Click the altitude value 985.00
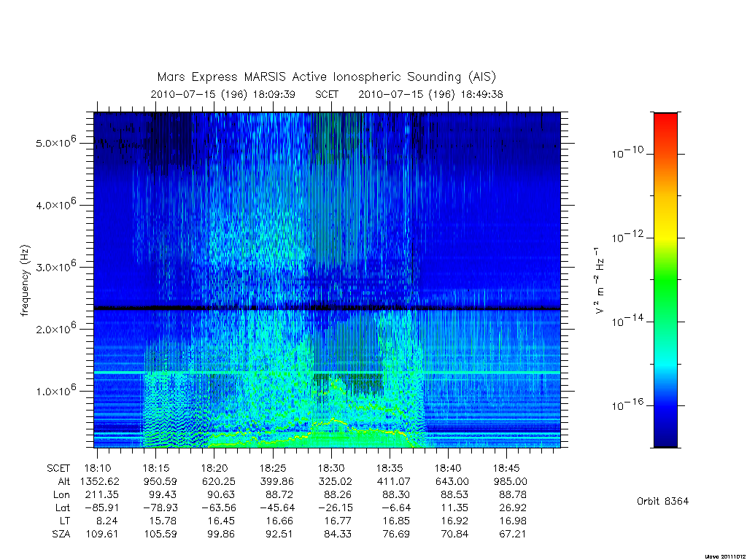This screenshot has width=747, height=560. coord(511,481)
